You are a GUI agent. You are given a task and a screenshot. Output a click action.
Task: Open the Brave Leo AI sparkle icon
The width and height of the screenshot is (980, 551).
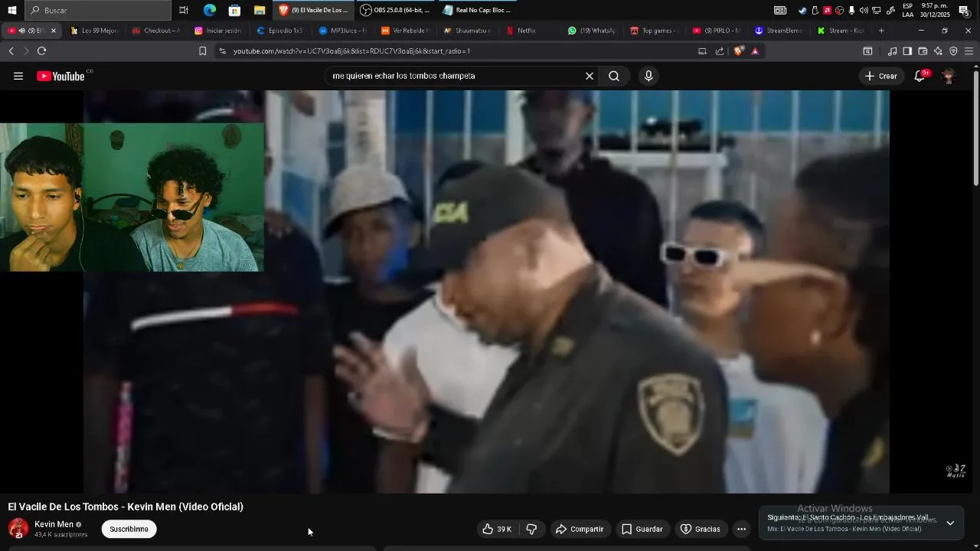click(x=938, y=51)
